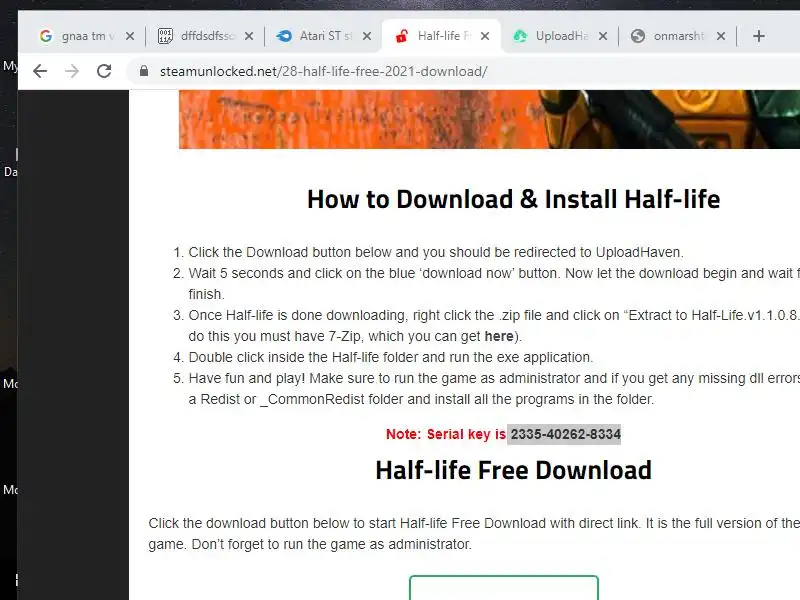Close the 'dffdsdfssd' tab
Screen dimensions: 800x600
(x=248, y=36)
